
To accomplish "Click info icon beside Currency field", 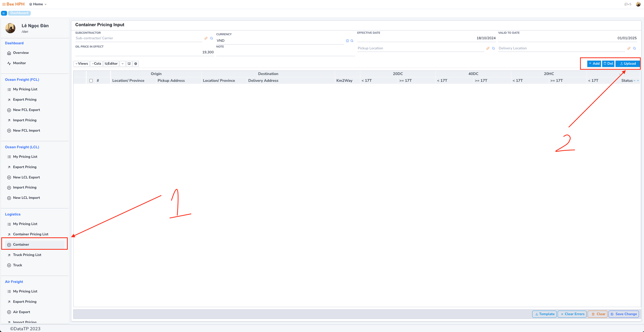I will 347,41.
